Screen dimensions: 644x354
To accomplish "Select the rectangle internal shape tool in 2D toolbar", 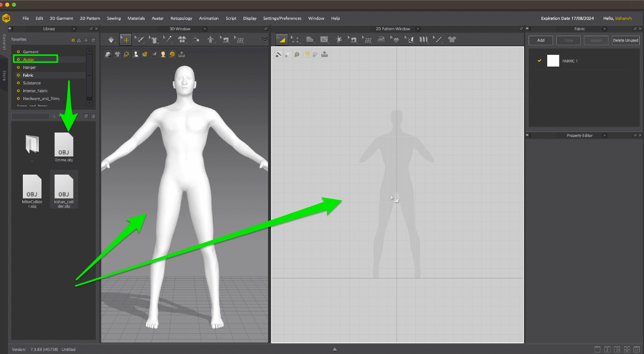I will 324,39.
